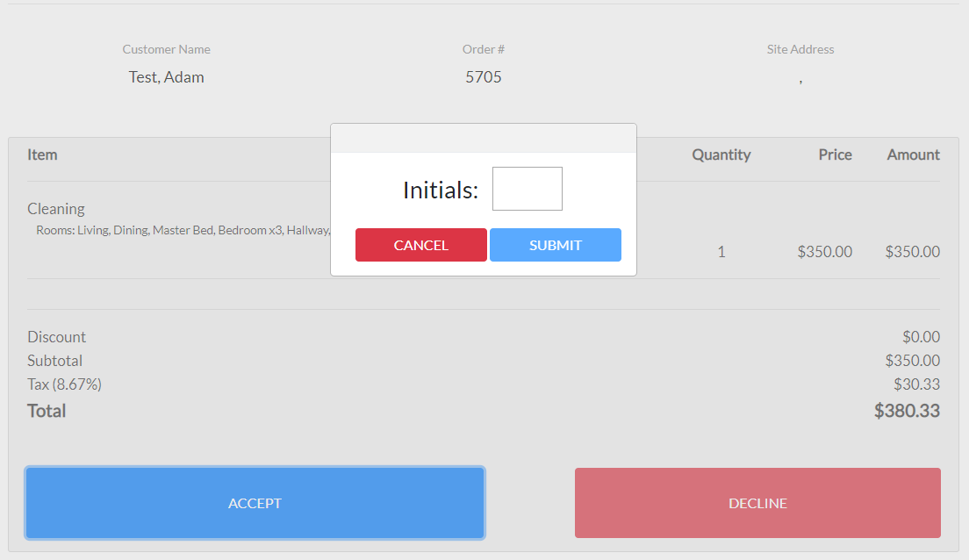The height and width of the screenshot is (560, 969).
Task: Click the $380.33 total amount
Action: 907,411
